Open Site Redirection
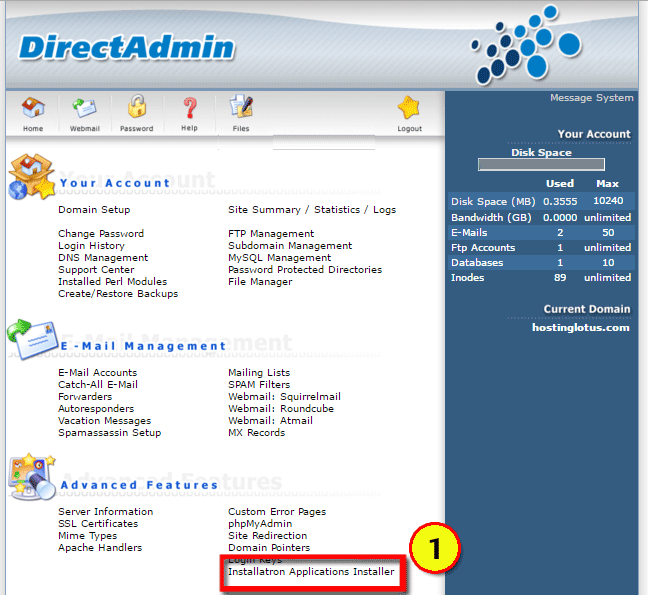This screenshot has height=595, width=648. click(x=267, y=536)
